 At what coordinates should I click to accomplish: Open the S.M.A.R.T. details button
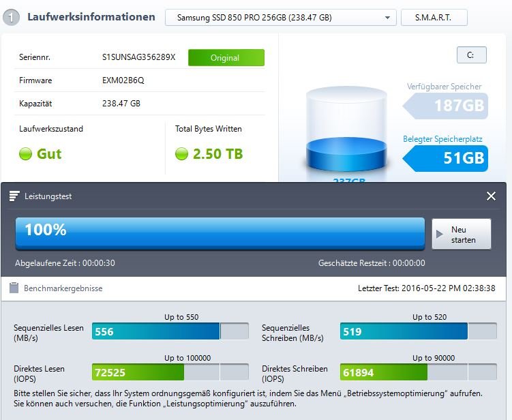[x=434, y=17]
